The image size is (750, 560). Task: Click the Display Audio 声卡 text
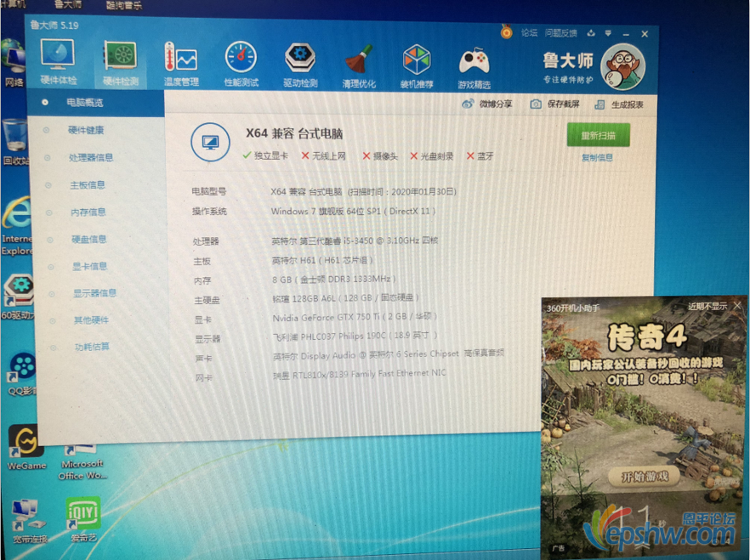click(389, 354)
